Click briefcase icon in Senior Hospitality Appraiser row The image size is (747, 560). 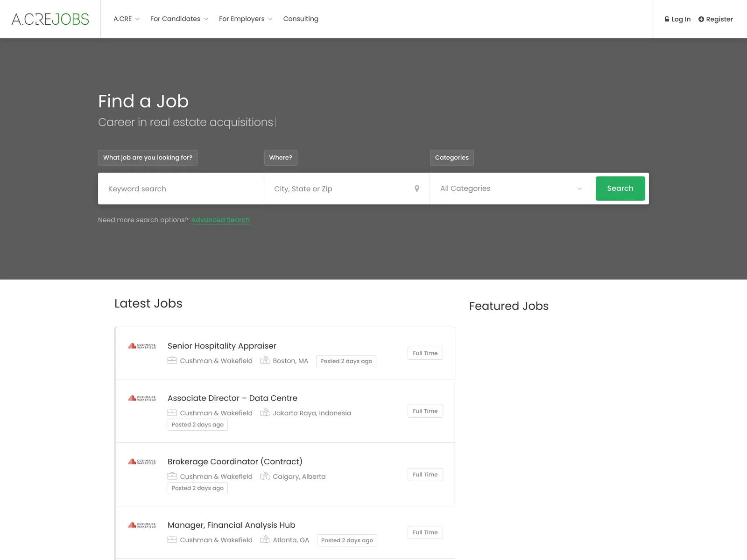(172, 360)
